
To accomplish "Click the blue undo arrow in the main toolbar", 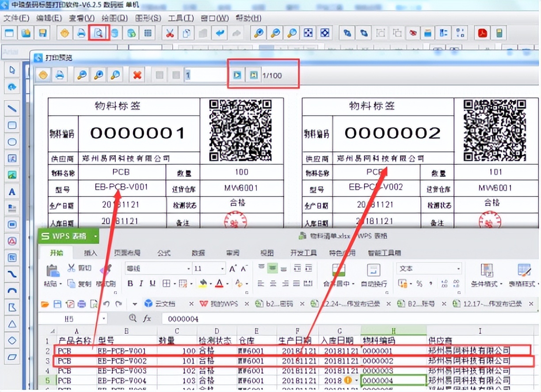I will coord(220,33).
